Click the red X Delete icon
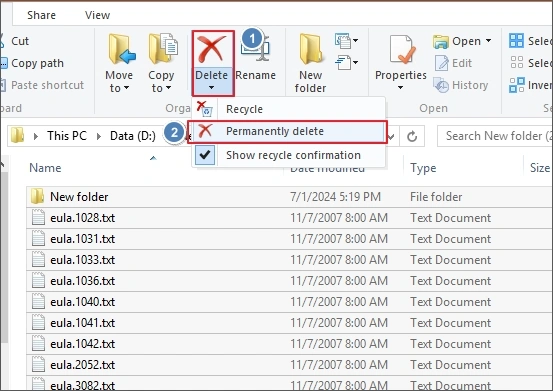The image size is (553, 391). 212,49
